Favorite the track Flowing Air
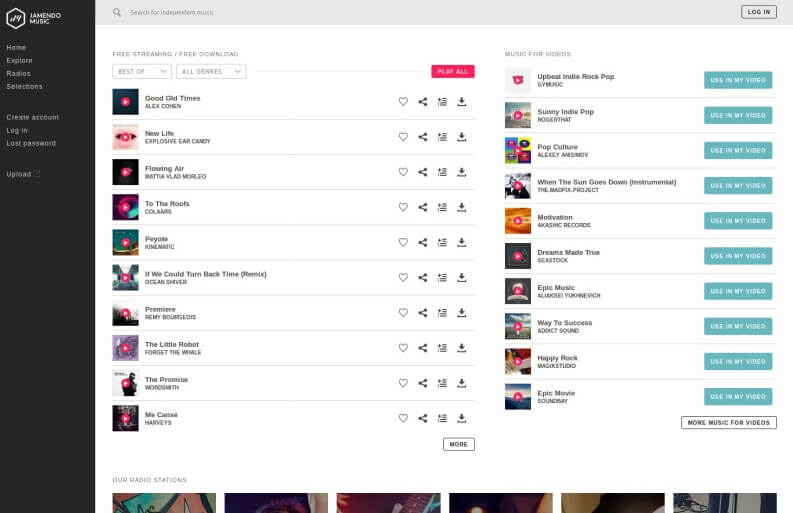Image resolution: width=793 pixels, height=513 pixels. [403, 172]
